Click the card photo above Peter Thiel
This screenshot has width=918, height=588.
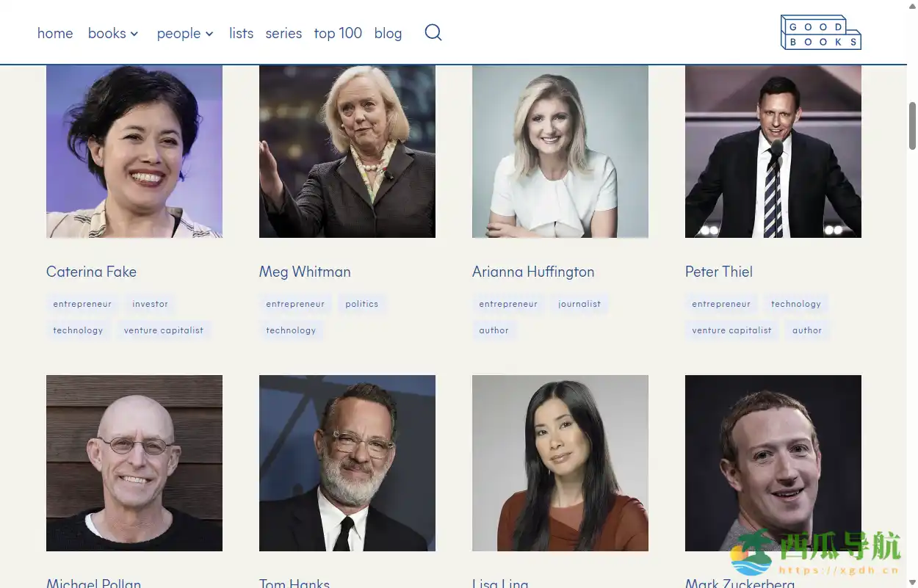pyautogui.click(x=773, y=151)
